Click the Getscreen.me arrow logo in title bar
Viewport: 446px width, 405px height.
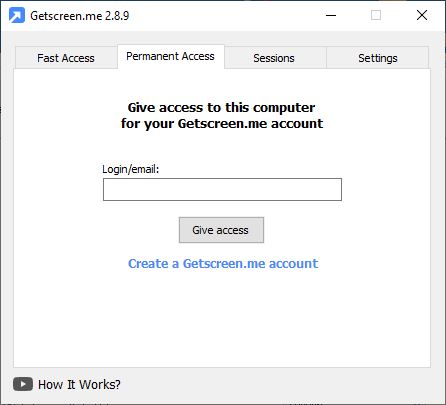point(17,15)
